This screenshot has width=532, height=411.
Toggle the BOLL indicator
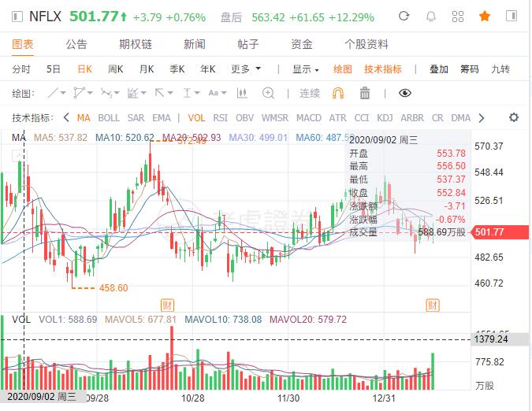pyautogui.click(x=109, y=118)
